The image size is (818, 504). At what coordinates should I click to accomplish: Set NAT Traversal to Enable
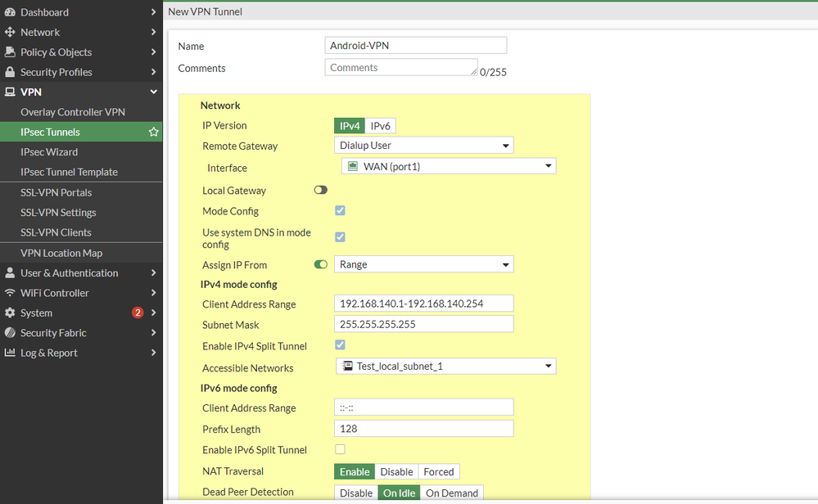355,472
